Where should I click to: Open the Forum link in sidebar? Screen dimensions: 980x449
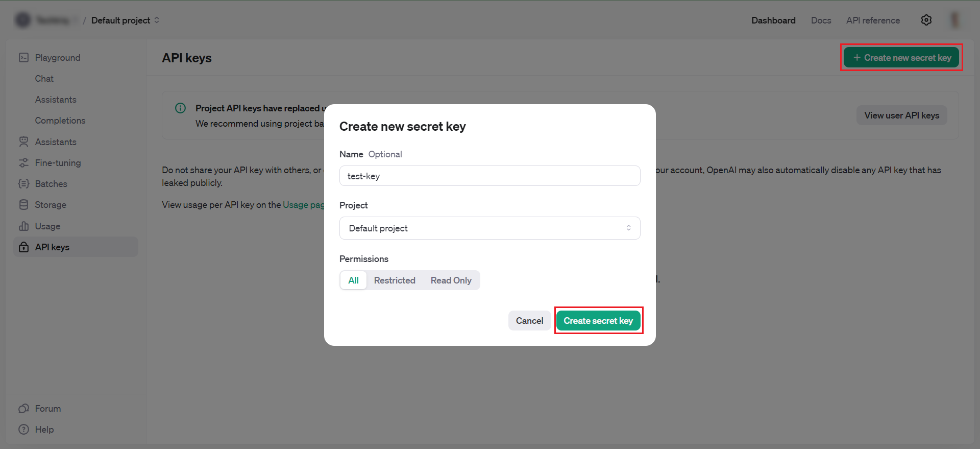pyautogui.click(x=47, y=409)
